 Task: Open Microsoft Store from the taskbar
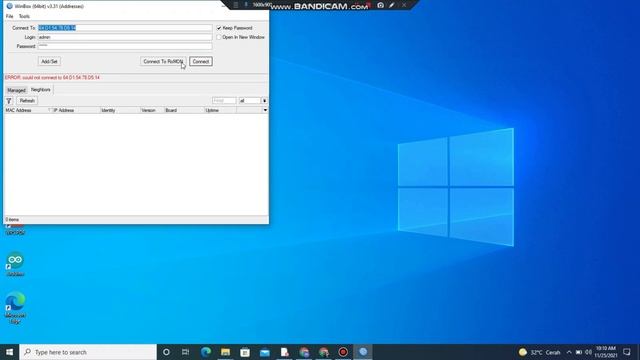point(245,352)
